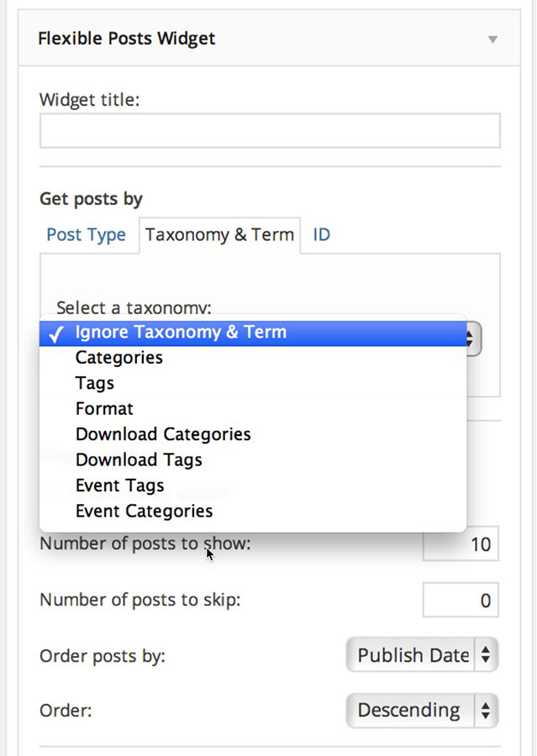Pick Tags in the taxonomy dropdown
This screenshot has height=756, width=537.
click(95, 383)
